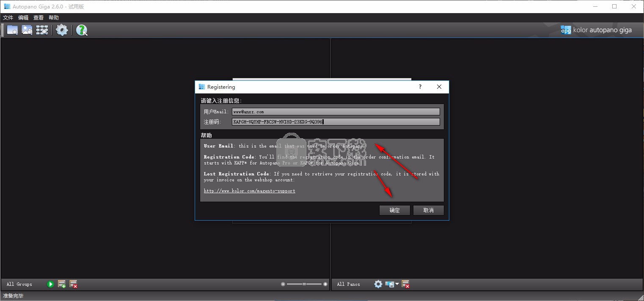Close the Registering dialog

tap(439, 87)
